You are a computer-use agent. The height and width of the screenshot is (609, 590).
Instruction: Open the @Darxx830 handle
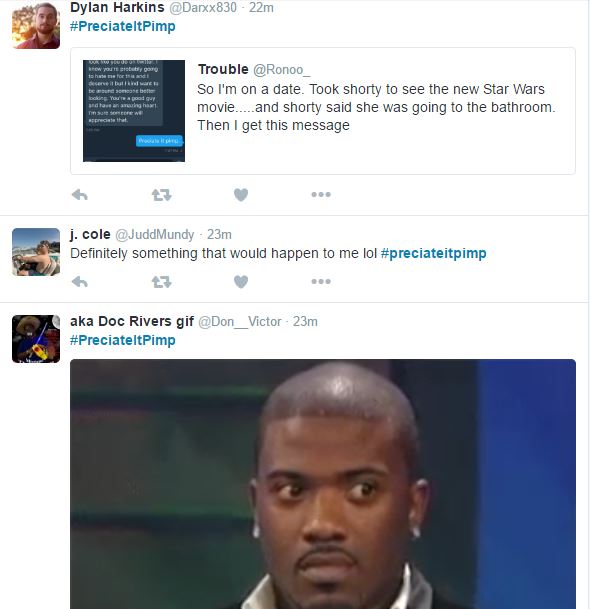pyautogui.click(x=203, y=7)
